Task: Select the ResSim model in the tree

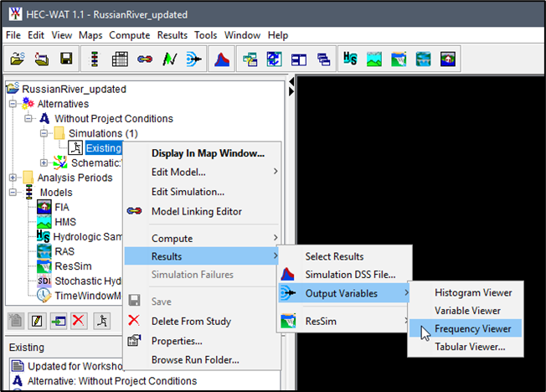Action: tap(73, 266)
